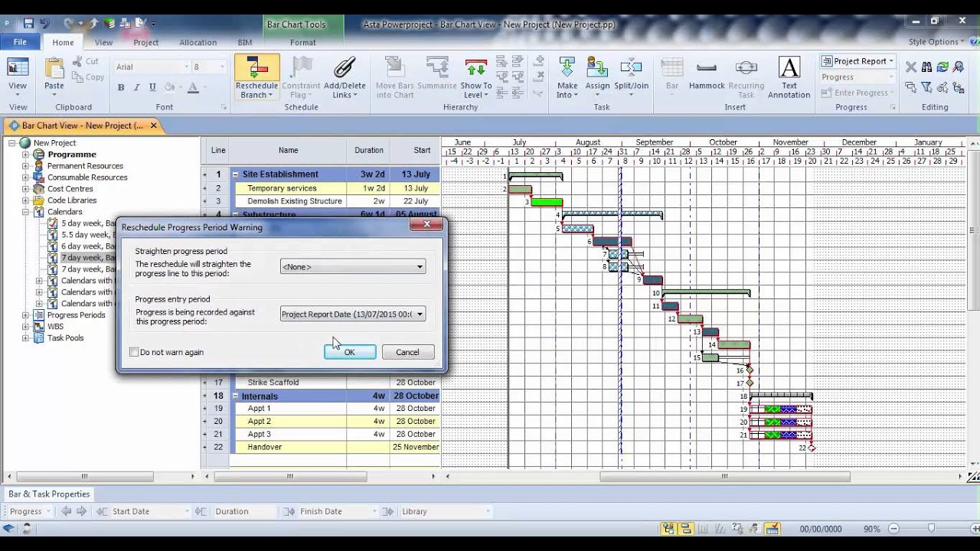The height and width of the screenshot is (551, 980).
Task: Save the project from the quick access toolbar
Action: [x=29, y=24]
